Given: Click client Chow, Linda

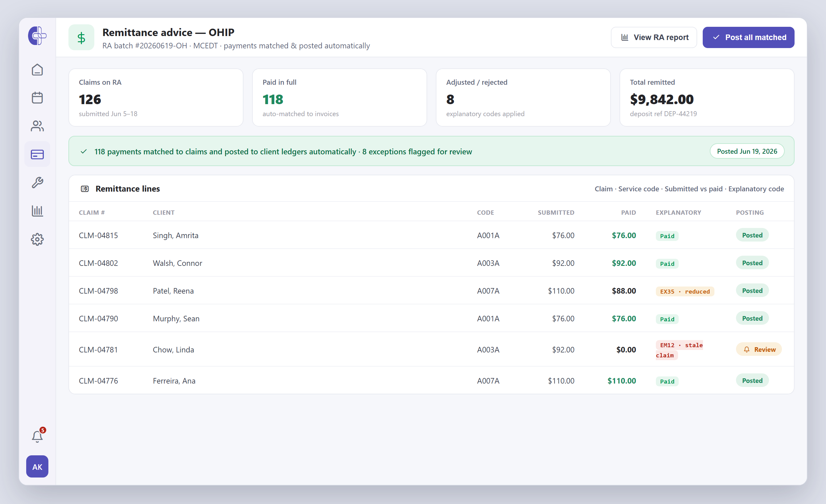Looking at the screenshot, I should [174, 350].
